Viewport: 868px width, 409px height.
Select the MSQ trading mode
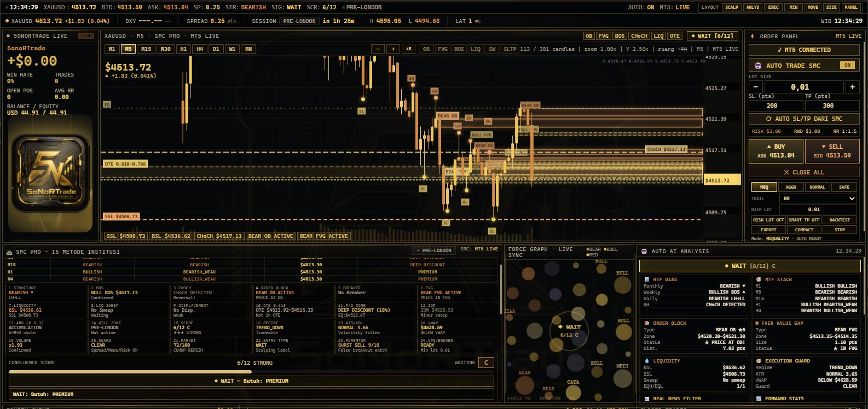tap(764, 187)
